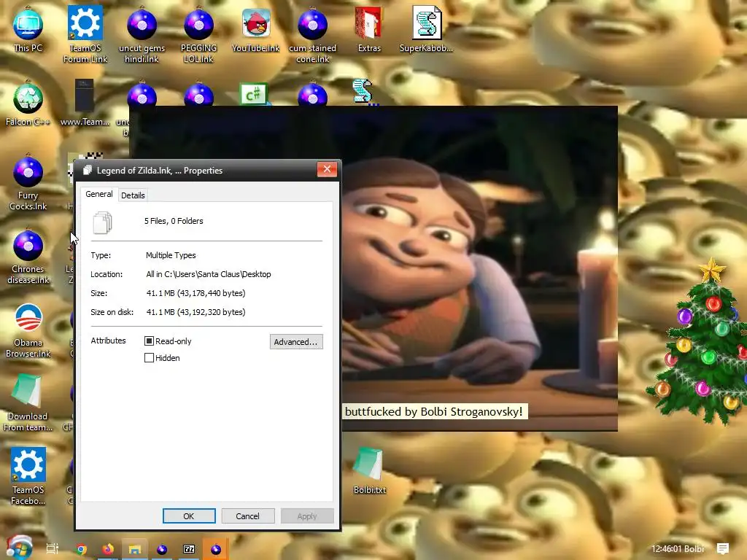747x560 pixels.
Task: Select Chrones disease.lnk shortcut
Action: (28, 256)
